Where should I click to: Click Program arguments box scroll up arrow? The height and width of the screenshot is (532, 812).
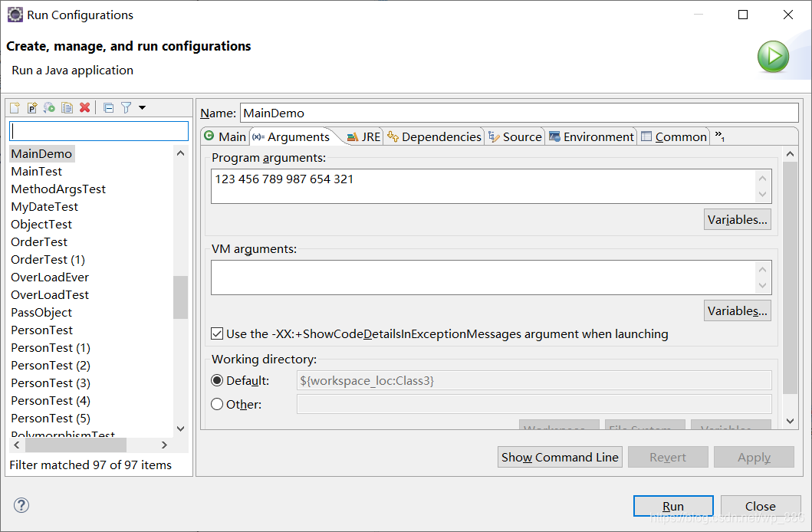point(762,179)
